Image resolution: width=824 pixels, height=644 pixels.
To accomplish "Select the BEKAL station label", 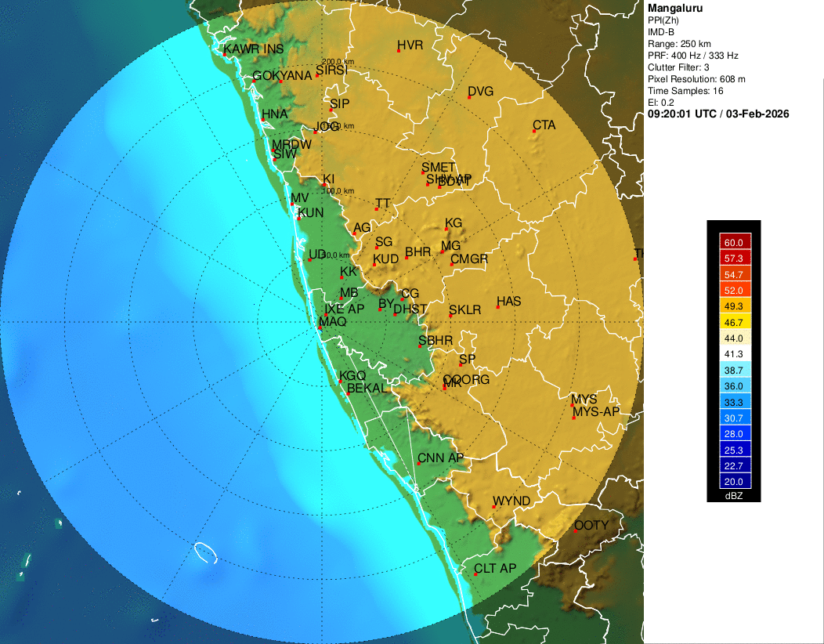I will click(367, 389).
